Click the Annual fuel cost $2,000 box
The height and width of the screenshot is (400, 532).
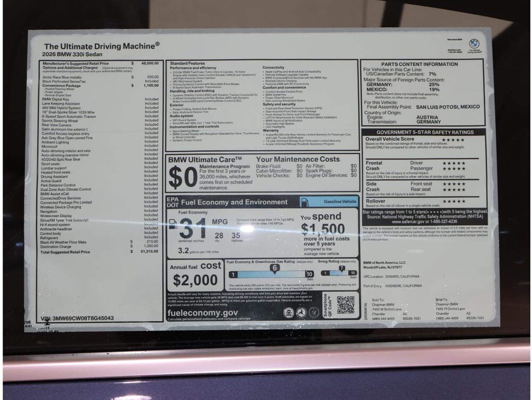(195, 276)
